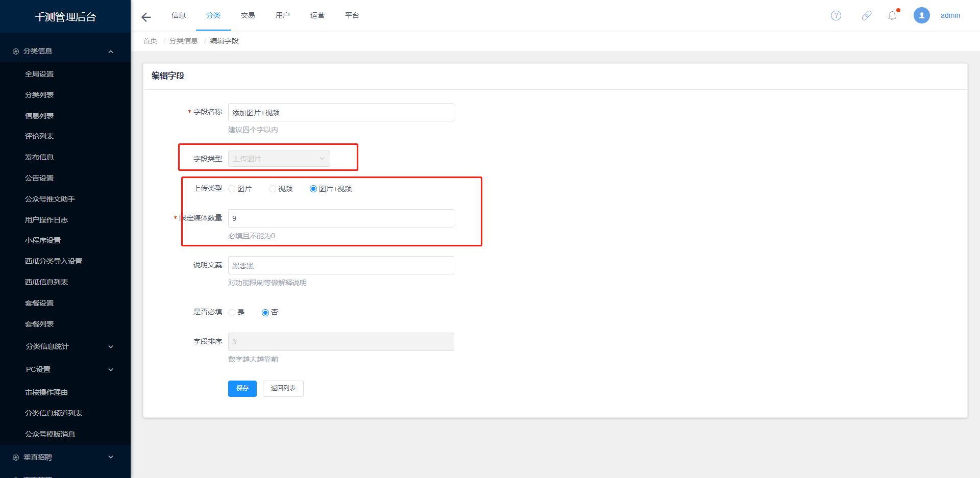The image size is (980, 478).
Task: Set 是否必填 to 是
Action: tap(232, 313)
